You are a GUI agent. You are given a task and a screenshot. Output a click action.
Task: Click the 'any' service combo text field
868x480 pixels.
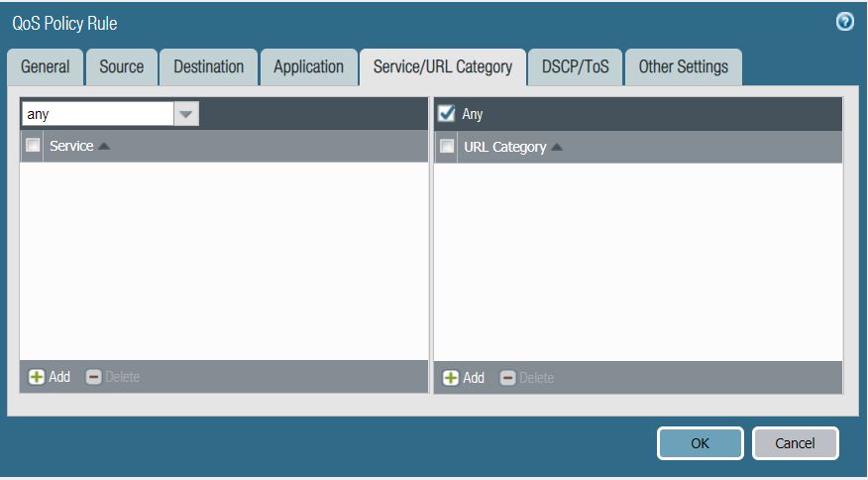(98, 114)
